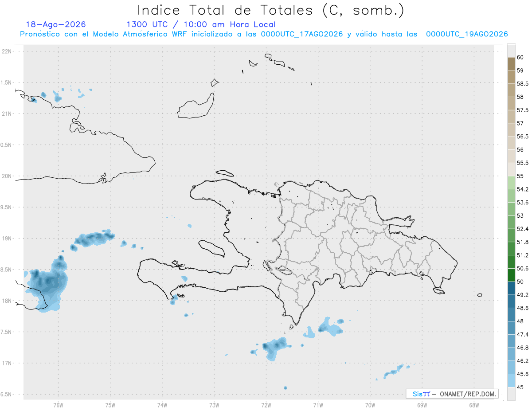This screenshot has height=411, width=532.
Task: Click the "48" value on the color scale
Action: pos(520,321)
